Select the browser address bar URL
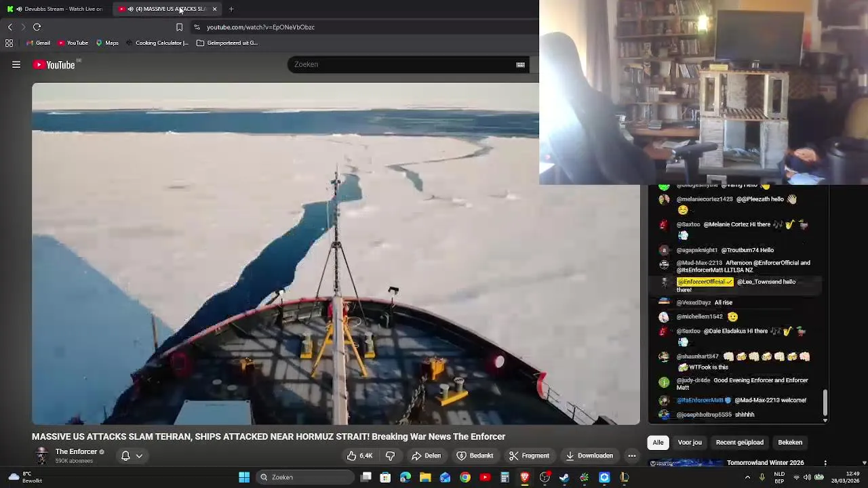Image resolution: width=868 pixels, height=488 pixels. (260, 27)
